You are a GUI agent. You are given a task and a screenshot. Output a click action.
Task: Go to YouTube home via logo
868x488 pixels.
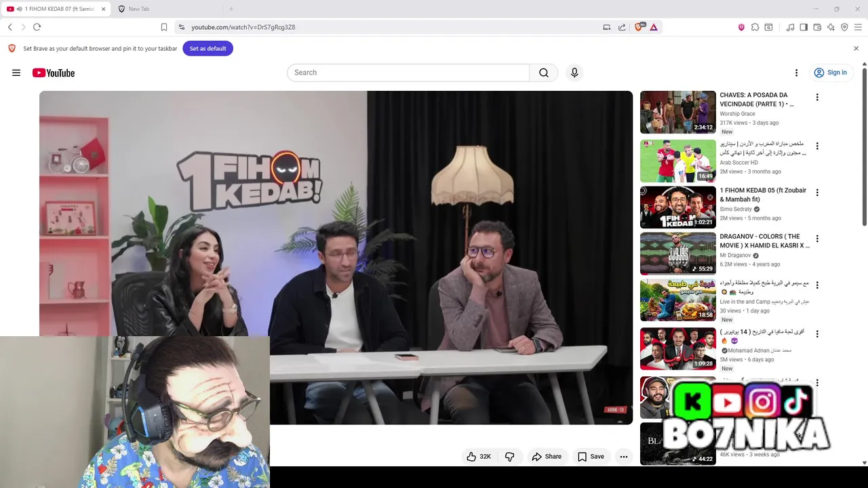54,73
